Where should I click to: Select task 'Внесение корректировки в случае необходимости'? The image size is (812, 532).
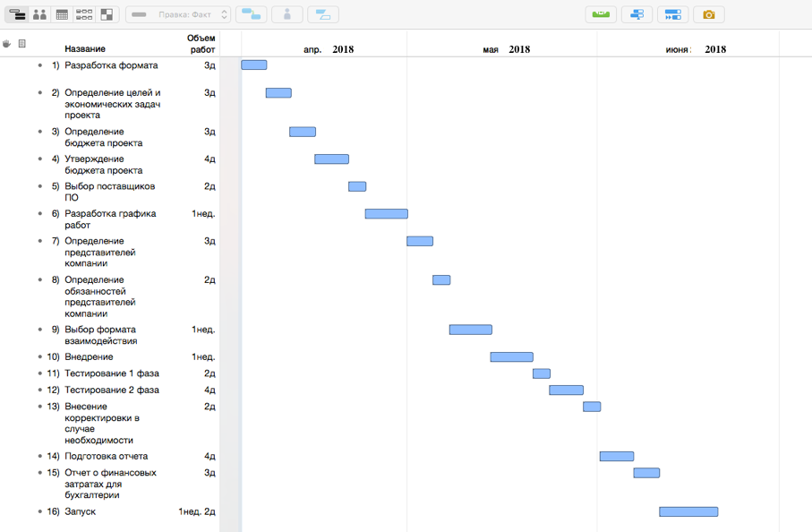102,424
